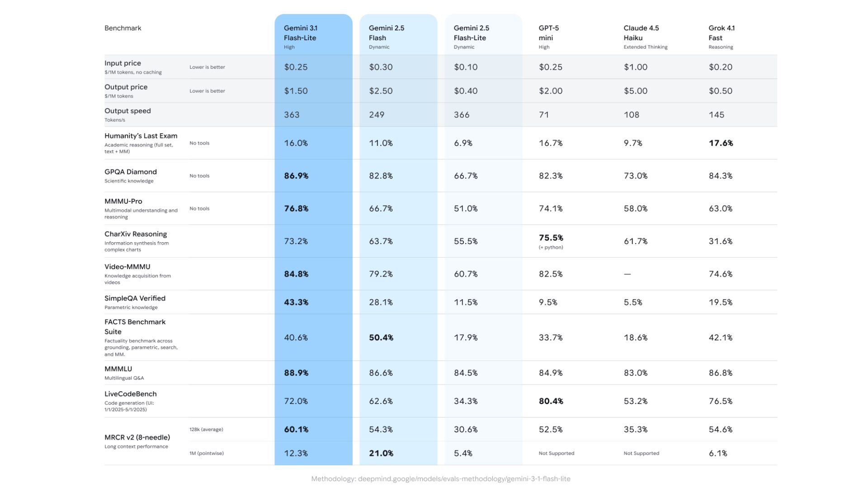Click the GPT-5 mini column header
The height and width of the screenshot is (488, 868).
point(548,33)
